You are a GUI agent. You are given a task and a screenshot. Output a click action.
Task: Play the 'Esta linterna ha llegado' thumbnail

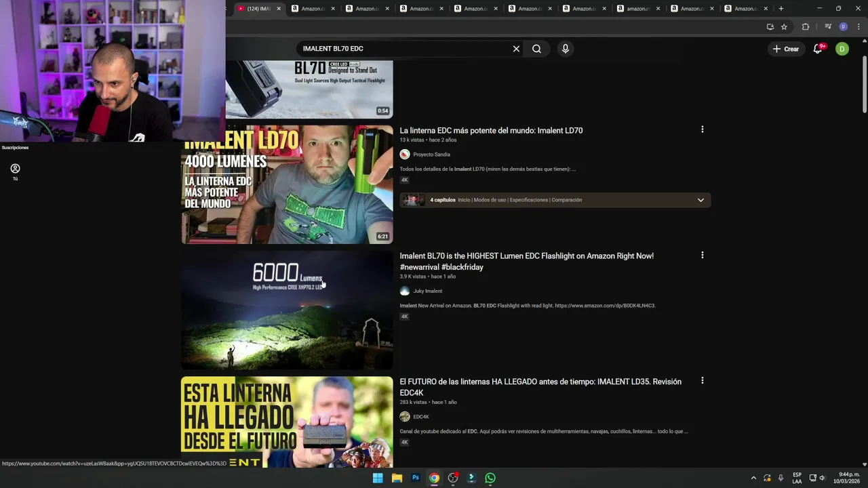pos(287,422)
